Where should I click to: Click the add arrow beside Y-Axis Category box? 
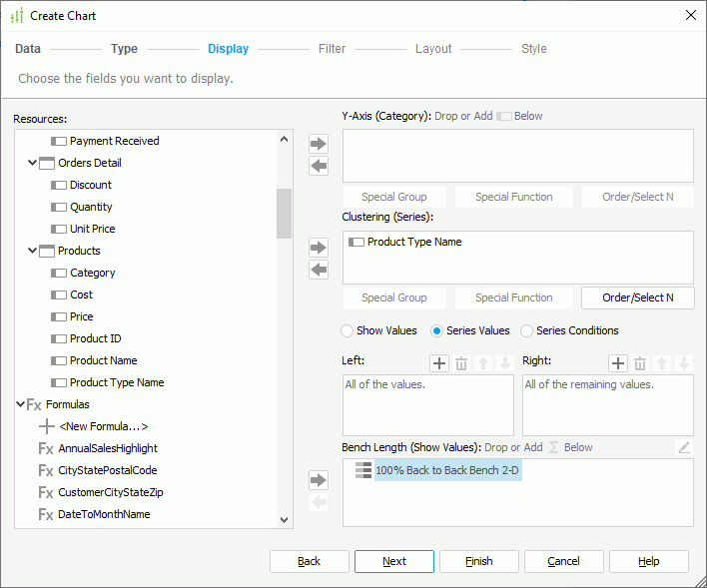[319, 145]
